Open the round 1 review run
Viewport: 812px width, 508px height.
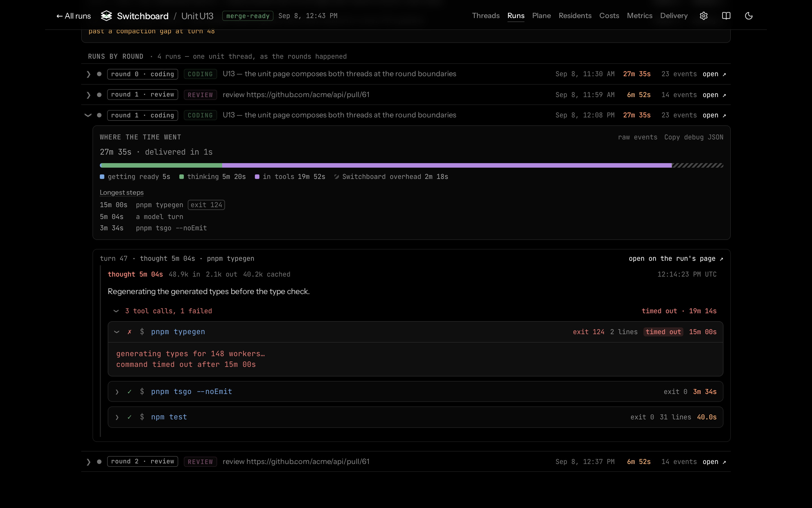point(714,95)
